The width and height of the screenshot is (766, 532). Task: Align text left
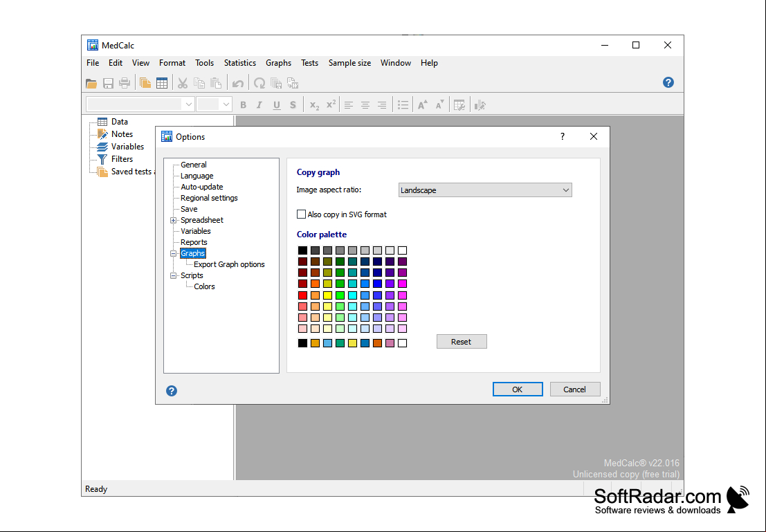[348, 105]
